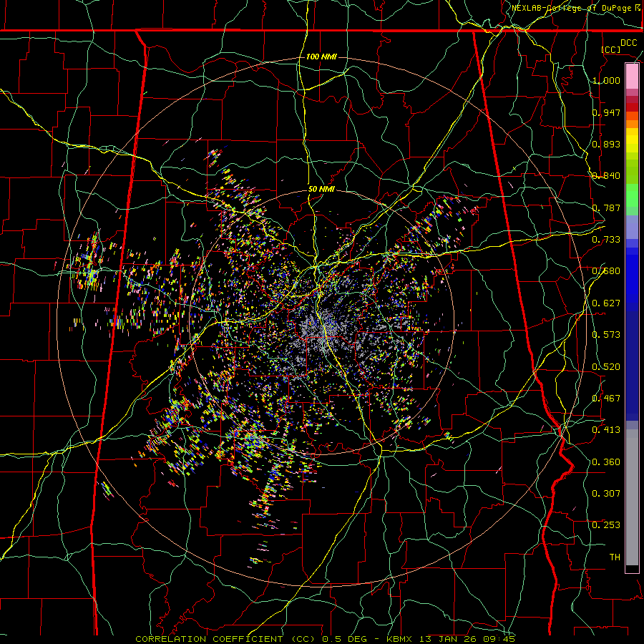Click the 50 NMI range ring label
This screenshot has height=644, width=644.
click(321, 189)
